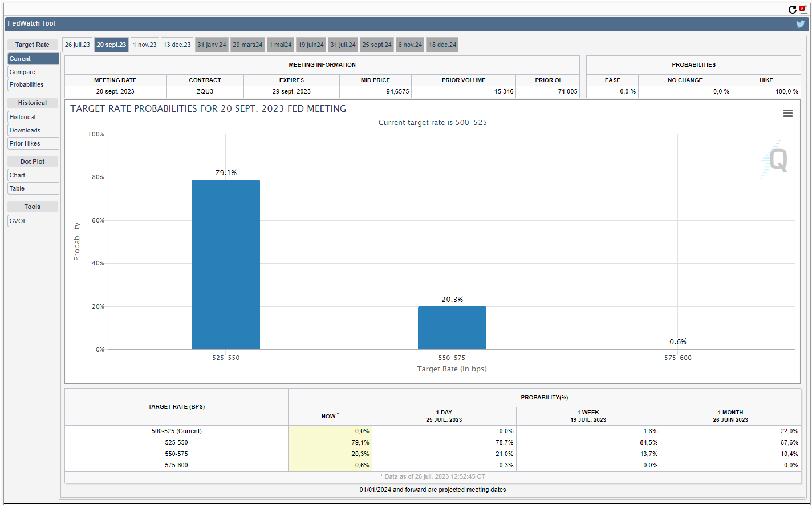Click the 0.6% bar label
Viewport: 812px width, 505px height.
[x=678, y=341]
